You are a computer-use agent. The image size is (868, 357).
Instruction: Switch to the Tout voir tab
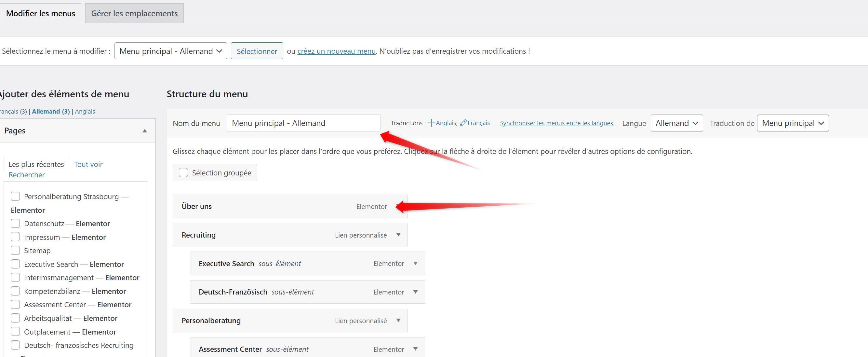tap(88, 164)
